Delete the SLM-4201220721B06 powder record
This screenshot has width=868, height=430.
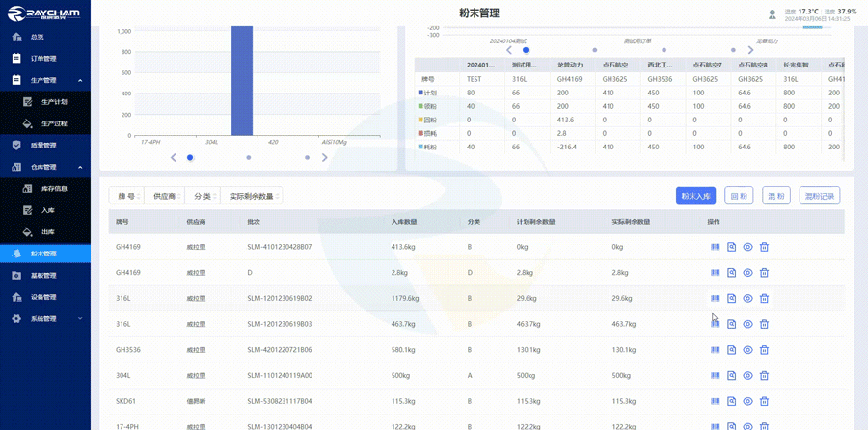pyautogui.click(x=764, y=350)
